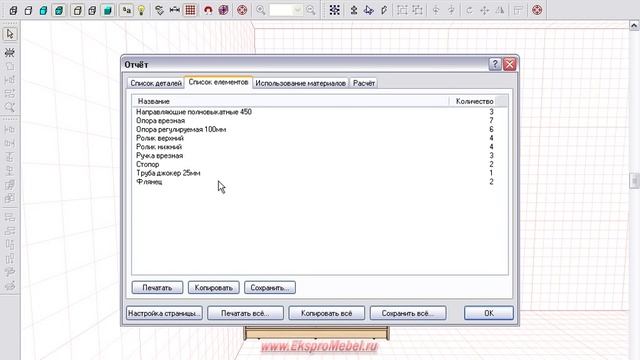Click the pencil edit toolbar icon
The height and width of the screenshot is (360, 640).
tap(384, 10)
